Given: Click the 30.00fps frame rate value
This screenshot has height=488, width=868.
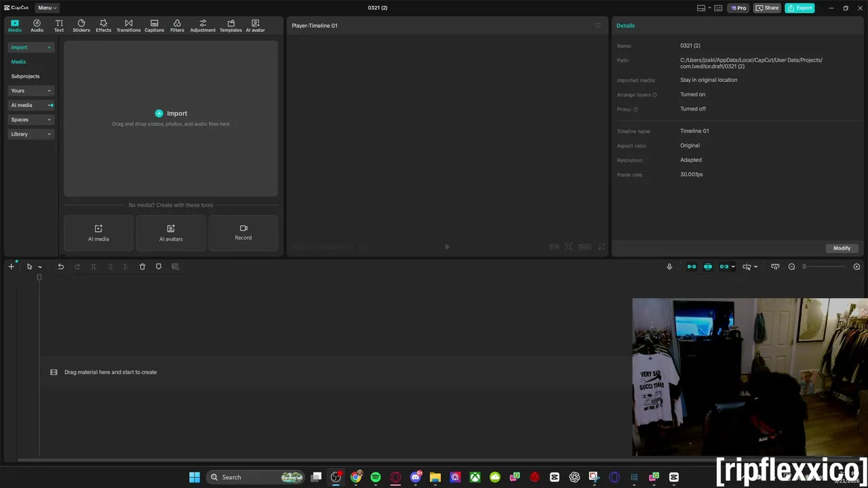Looking at the screenshot, I should pyautogui.click(x=692, y=174).
